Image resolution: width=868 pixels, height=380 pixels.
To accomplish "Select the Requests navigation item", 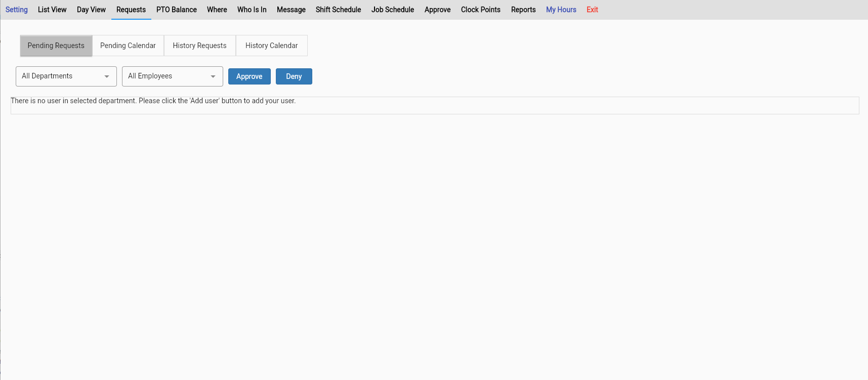I will [131, 10].
